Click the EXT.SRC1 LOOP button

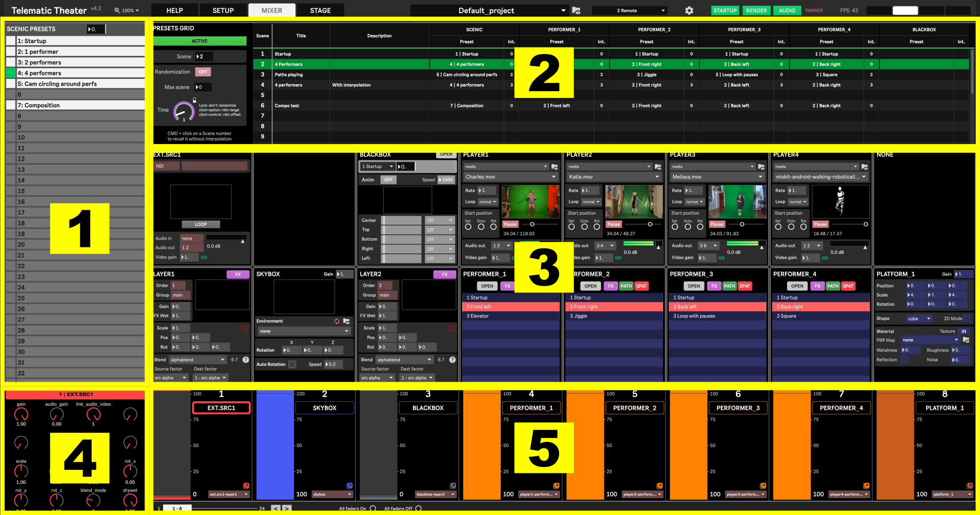pyautogui.click(x=201, y=224)
